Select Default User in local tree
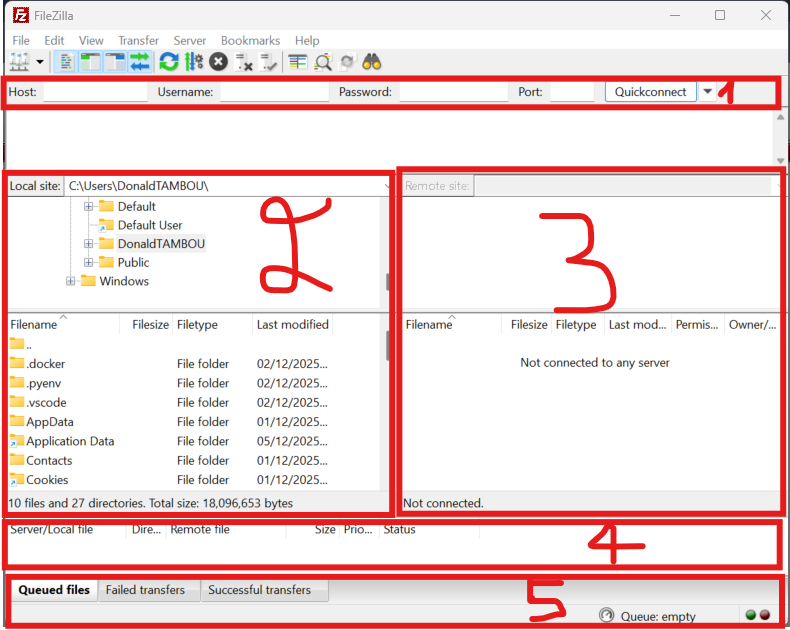Viewport: 790px width, 630px height. point(150,225)
